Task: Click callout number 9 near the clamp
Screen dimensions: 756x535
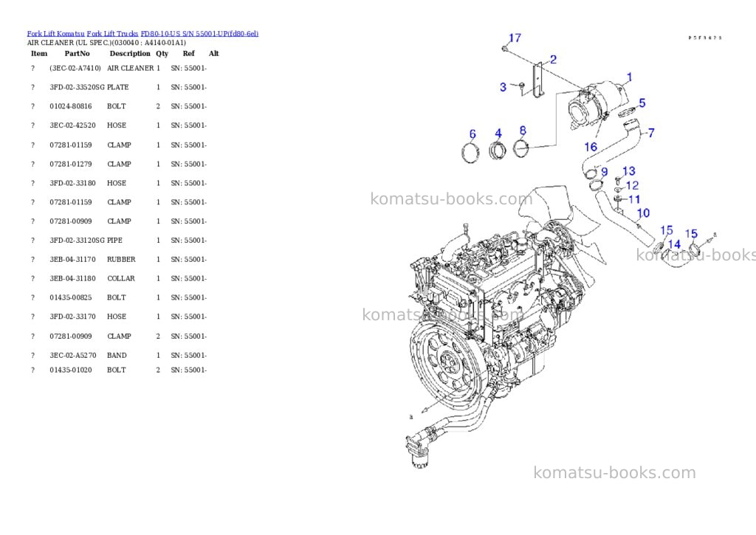Action: coord(605,172)
